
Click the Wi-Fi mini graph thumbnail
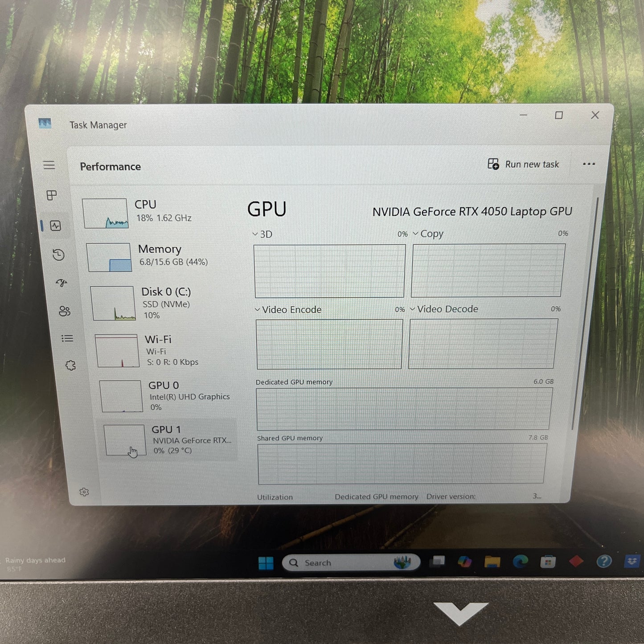[117, 351]
